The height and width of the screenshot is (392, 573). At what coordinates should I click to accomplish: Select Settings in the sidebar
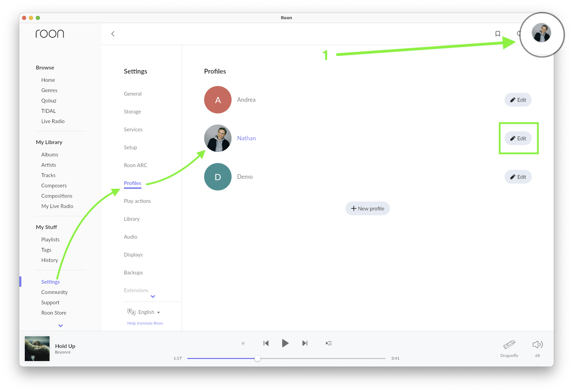51,282
